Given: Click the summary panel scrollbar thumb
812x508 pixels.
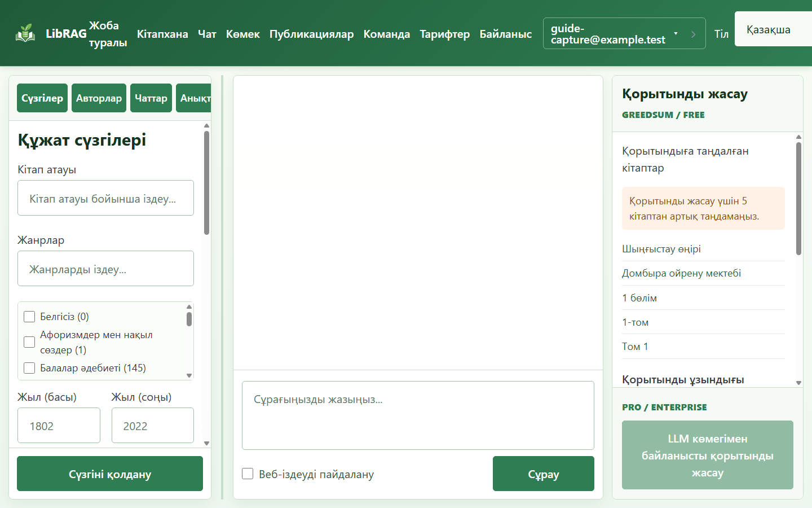Looking at the screenshot, I should [798, 199].
